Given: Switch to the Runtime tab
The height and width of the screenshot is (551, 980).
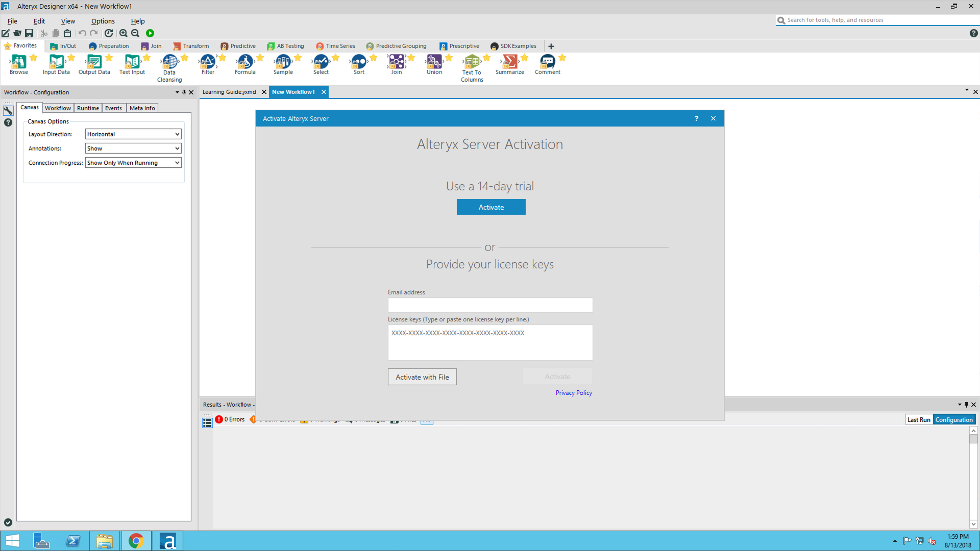Looking at the screenshot, I should pos(88,108).
